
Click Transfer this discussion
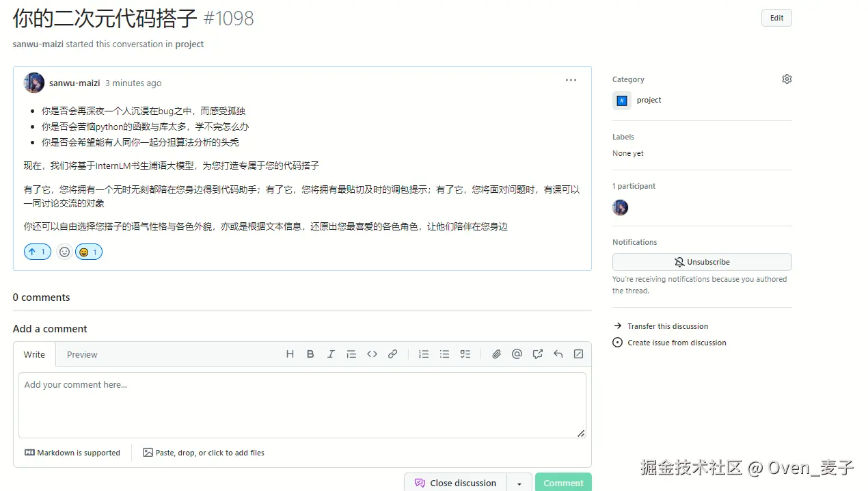[660, 326]
